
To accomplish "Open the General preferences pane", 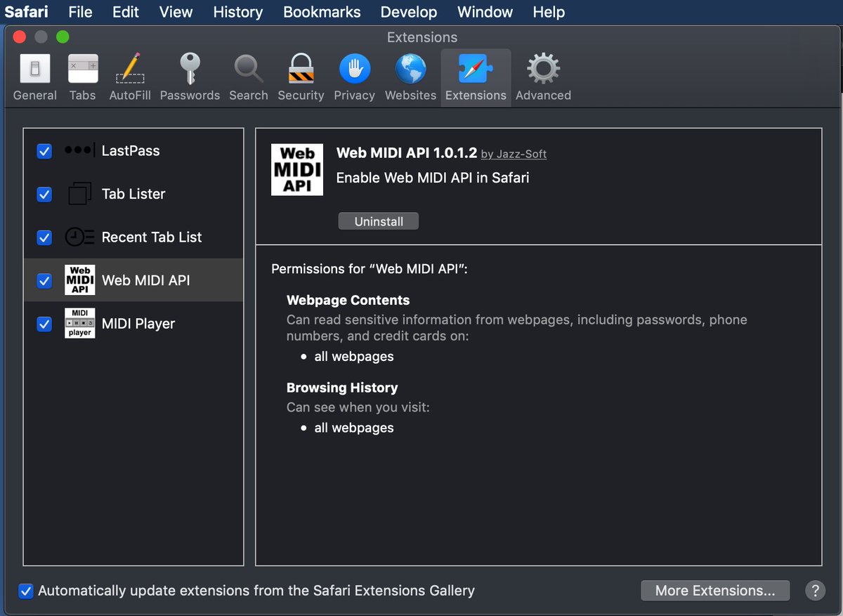I will [35, 77].
